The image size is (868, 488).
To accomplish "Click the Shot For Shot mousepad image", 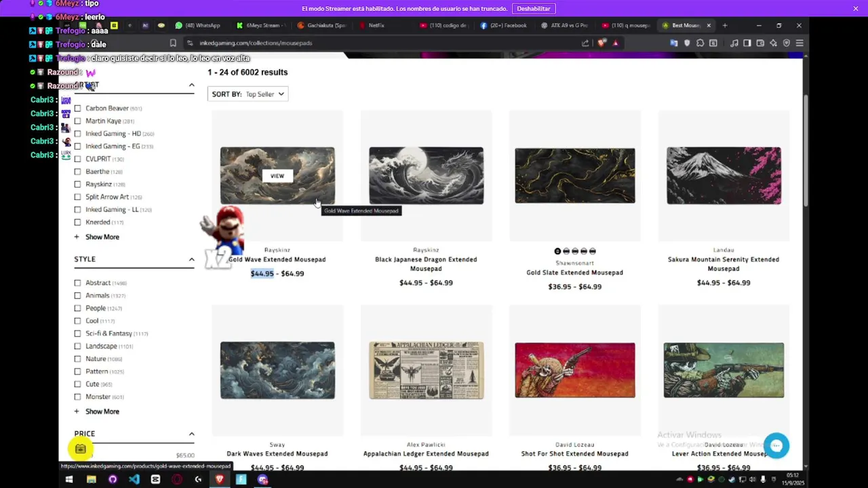I will (x=575, y=370).
